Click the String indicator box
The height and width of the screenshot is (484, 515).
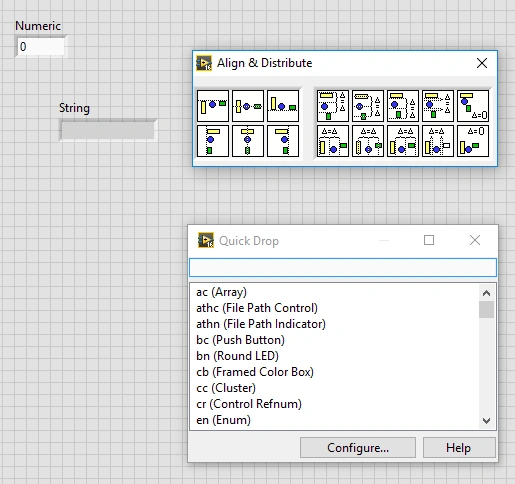click(x=108, y=130)
